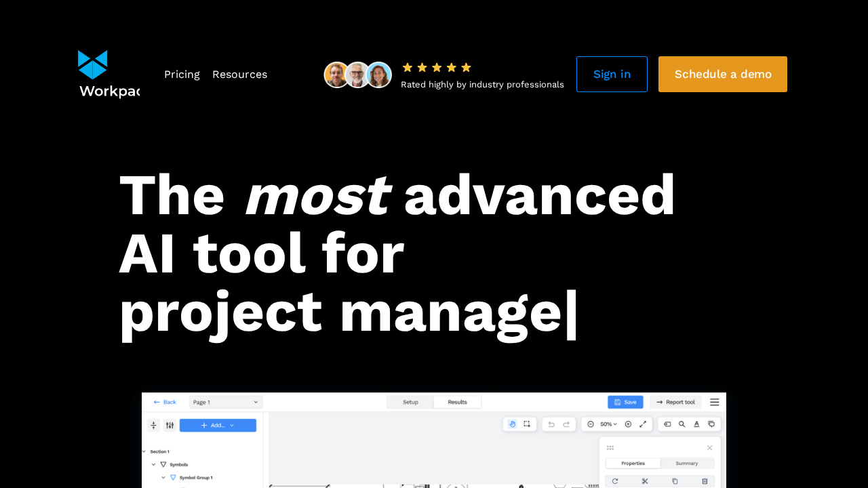Open the 50% zoom level dropdown
The width and height of the screenshot is (868, 488).
tap(608, 424)
